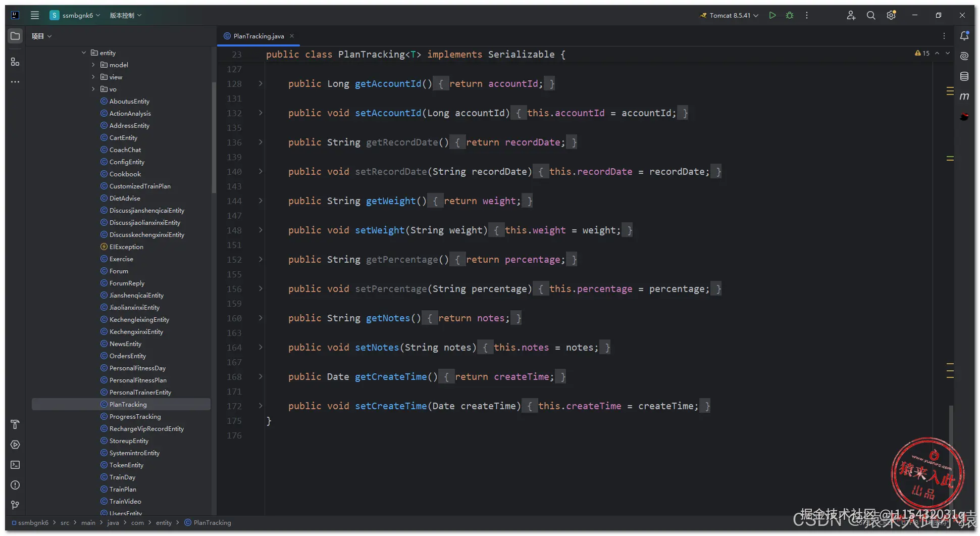Open the Problems tool window
Image resolution: width=980 pixels, height=536 pixels.
click(x=15, y=485)
